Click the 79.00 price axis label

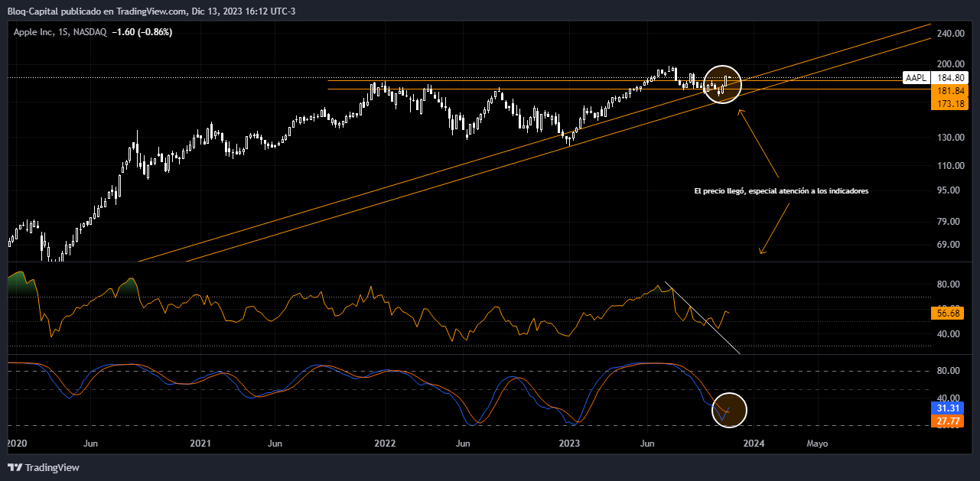tap(949, 222)
